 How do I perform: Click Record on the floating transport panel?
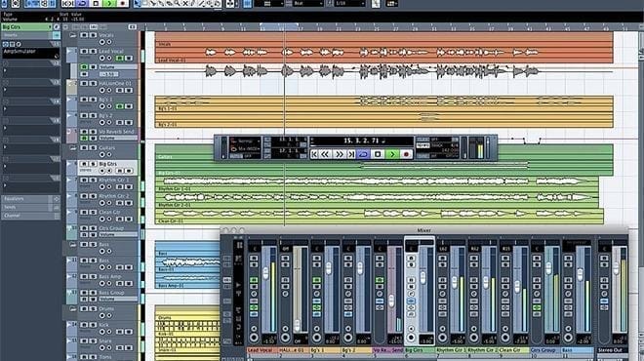pyautogui.click(x=406, y=154)
